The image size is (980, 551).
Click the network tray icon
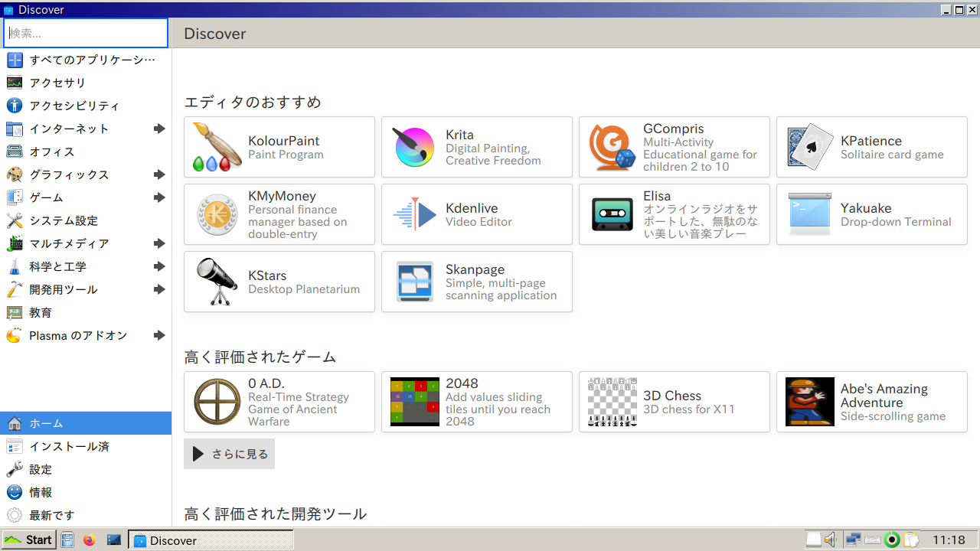tap(853, 540)
